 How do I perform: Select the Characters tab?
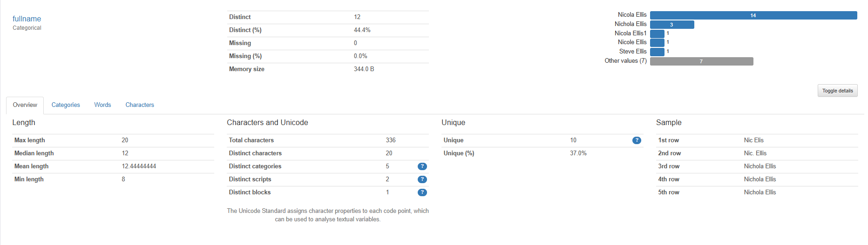[x=140, y=105]
